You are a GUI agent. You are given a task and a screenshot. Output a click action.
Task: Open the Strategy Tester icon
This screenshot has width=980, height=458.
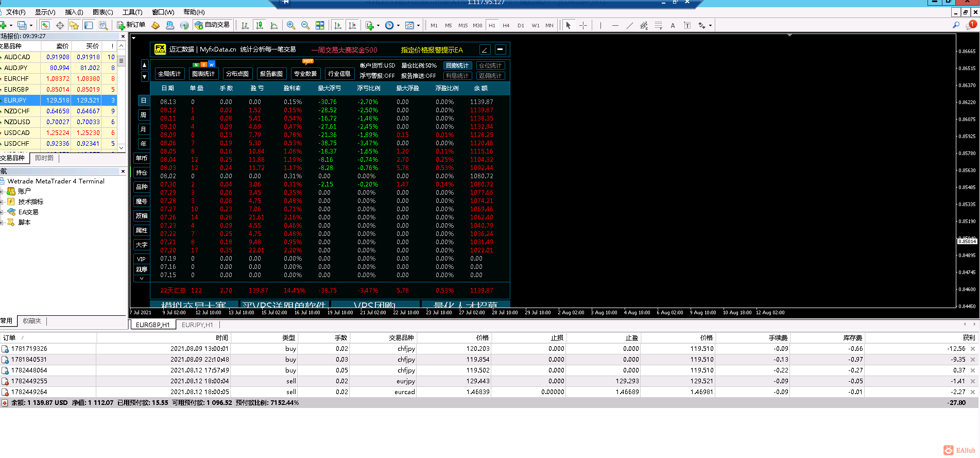103,25
